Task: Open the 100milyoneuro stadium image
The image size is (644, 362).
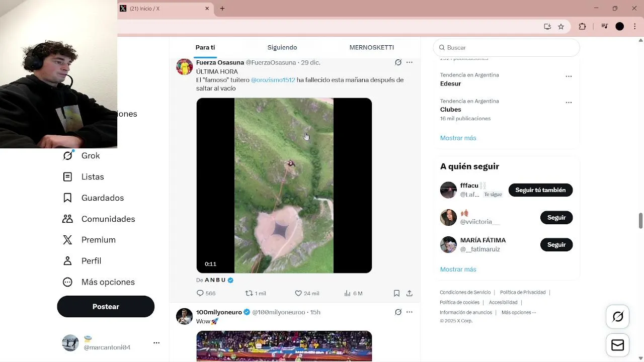Action: (284, 346)
